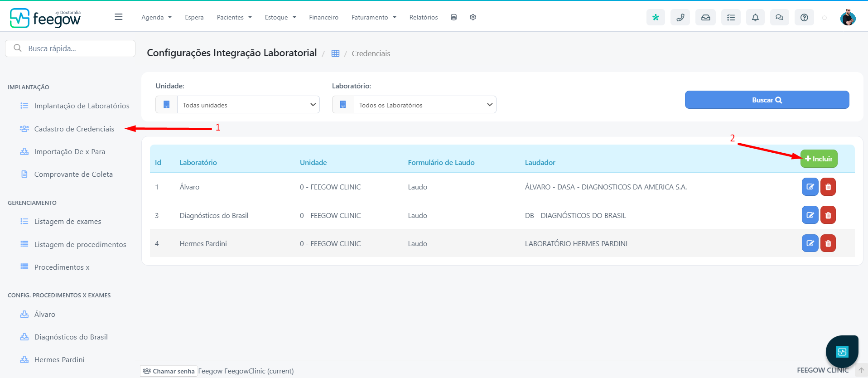Click the feegow logo
This screenshot has height=378, width=868.
(45, 18)
